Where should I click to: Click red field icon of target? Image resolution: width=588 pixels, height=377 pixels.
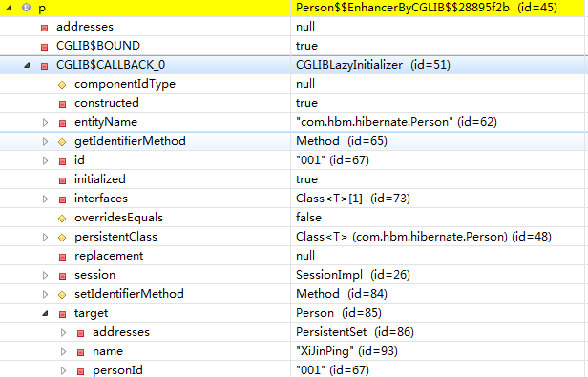[x=62, y=314]
